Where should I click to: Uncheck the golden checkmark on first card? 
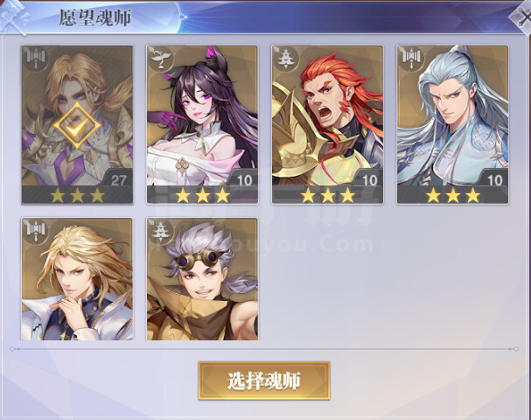click(77, 126)
